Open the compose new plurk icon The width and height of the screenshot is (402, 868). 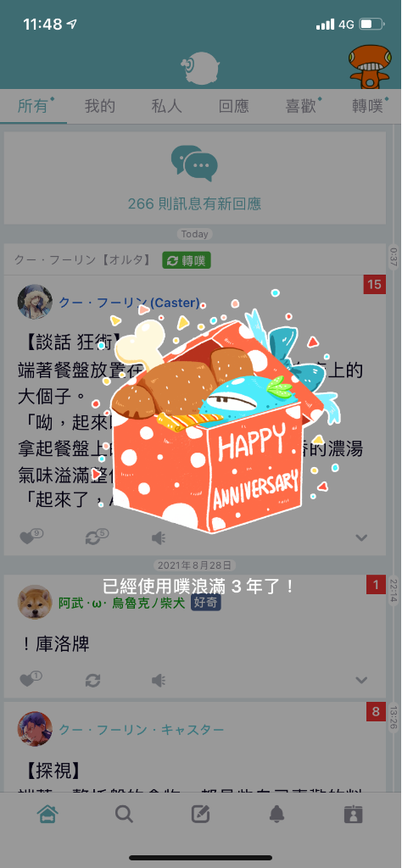[200, 814]
